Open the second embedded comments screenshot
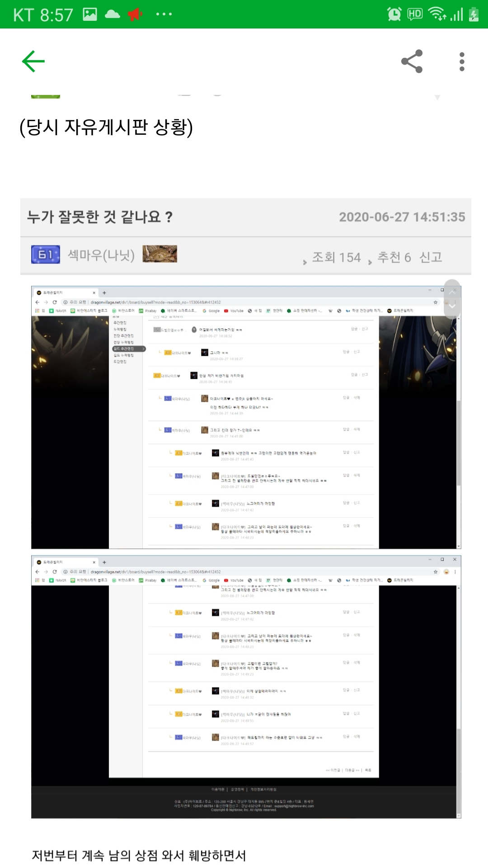488x868 pixels. point(246,686)
